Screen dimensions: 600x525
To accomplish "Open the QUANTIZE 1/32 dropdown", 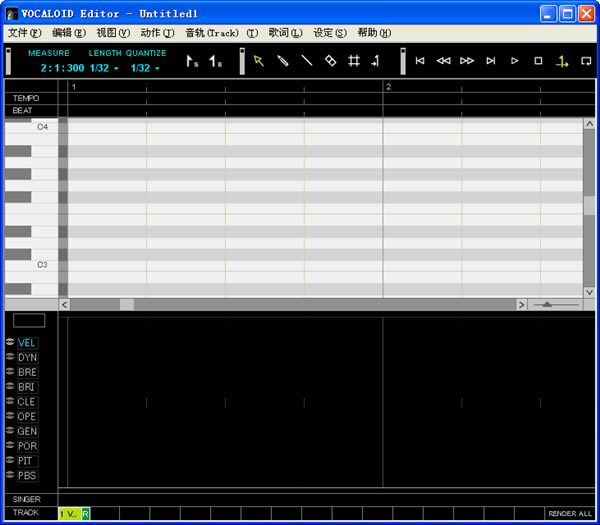I will tap(145, 69).
